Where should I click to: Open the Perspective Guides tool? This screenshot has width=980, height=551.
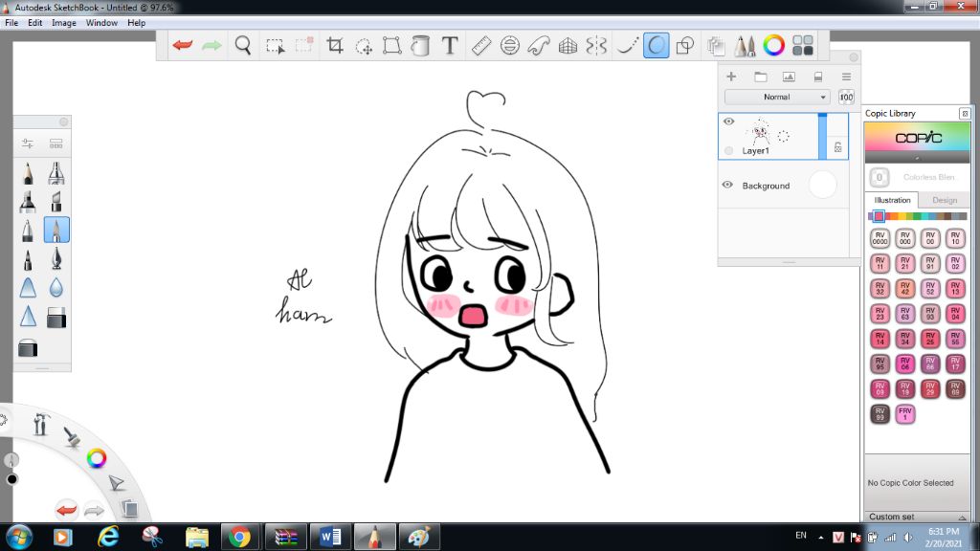(568, 46)
